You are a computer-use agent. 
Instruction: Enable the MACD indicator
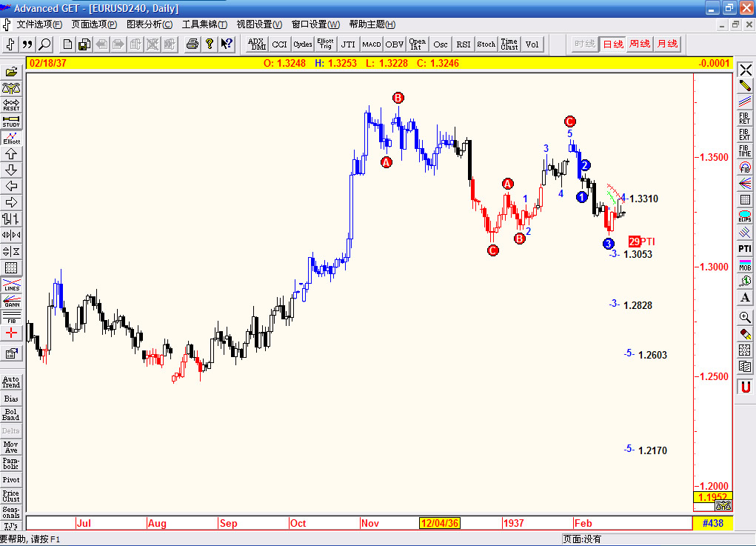(371, 44)
